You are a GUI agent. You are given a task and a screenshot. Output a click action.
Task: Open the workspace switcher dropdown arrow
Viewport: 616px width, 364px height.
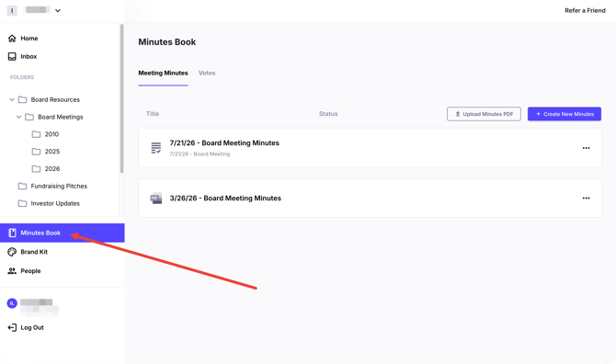(x=58, y=11)
